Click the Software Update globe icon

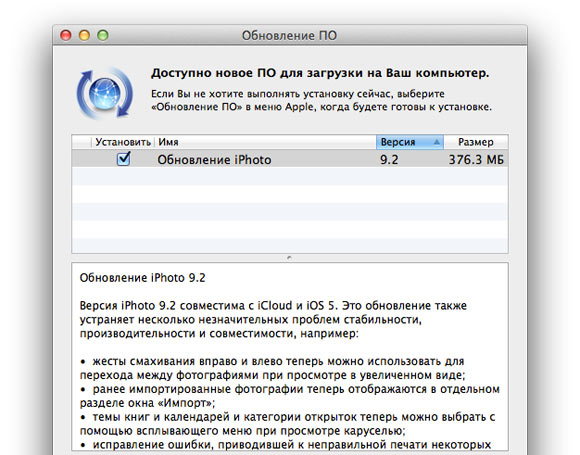105,93
